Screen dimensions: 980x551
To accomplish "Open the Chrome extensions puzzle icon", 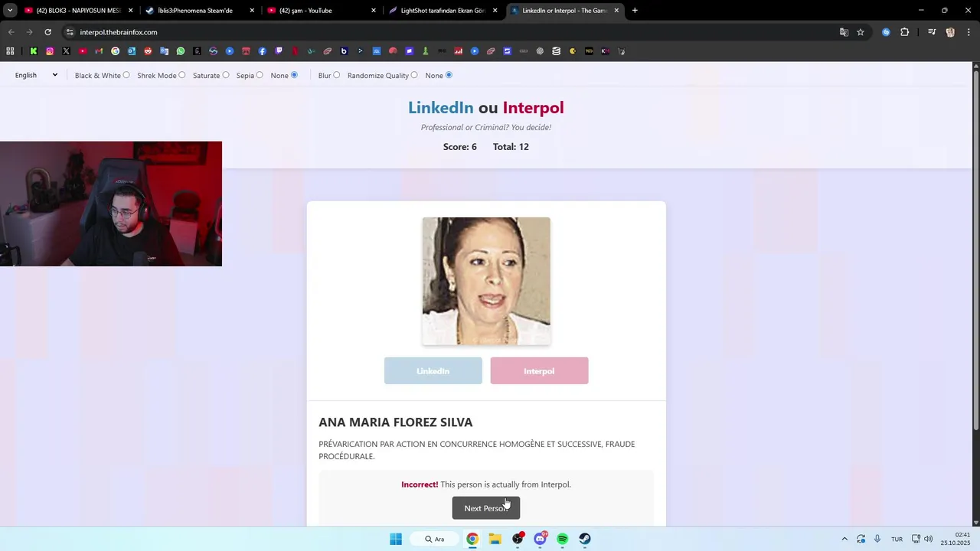I will [x=905, y=32].
